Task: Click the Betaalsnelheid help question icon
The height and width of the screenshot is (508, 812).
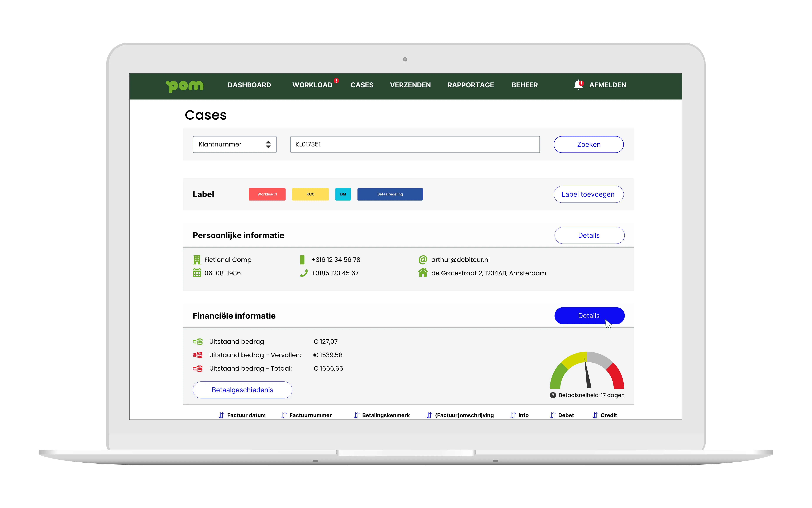Action: (553, 395)
